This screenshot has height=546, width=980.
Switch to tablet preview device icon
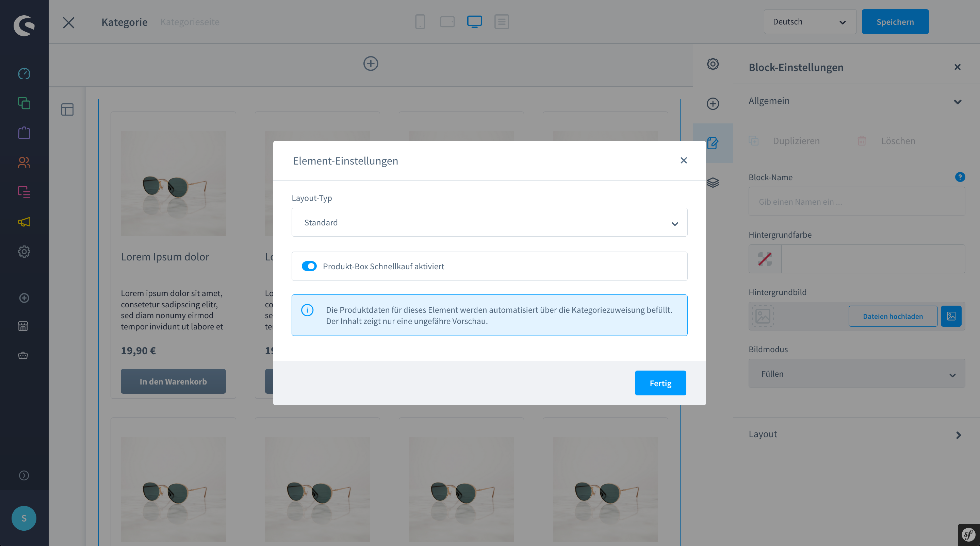(x=447, y=22)
